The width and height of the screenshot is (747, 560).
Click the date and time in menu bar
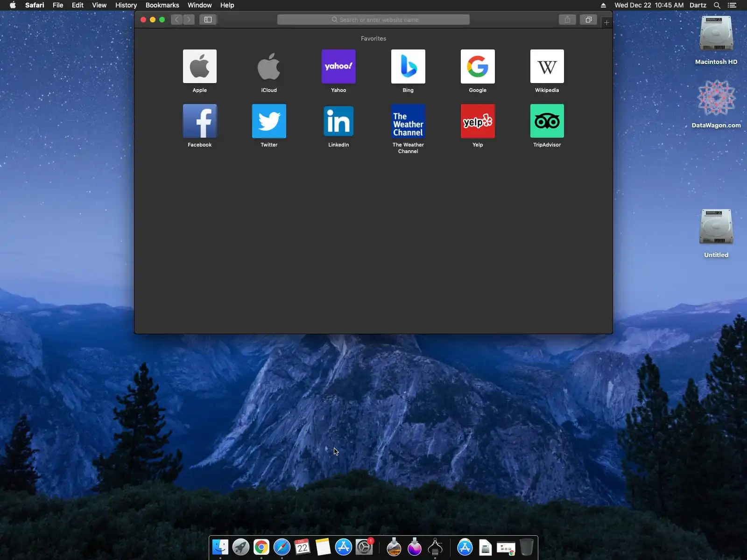click(649, 5)
